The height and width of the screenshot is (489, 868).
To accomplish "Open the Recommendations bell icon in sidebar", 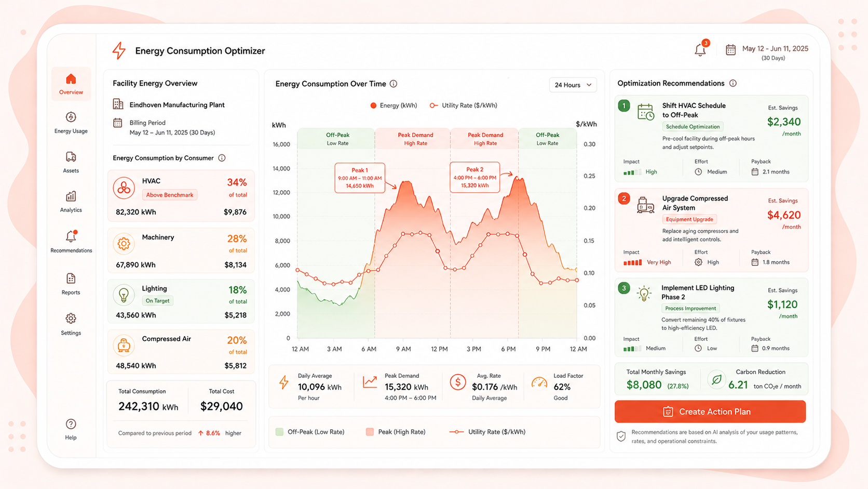I will click(x=71, y=236).
